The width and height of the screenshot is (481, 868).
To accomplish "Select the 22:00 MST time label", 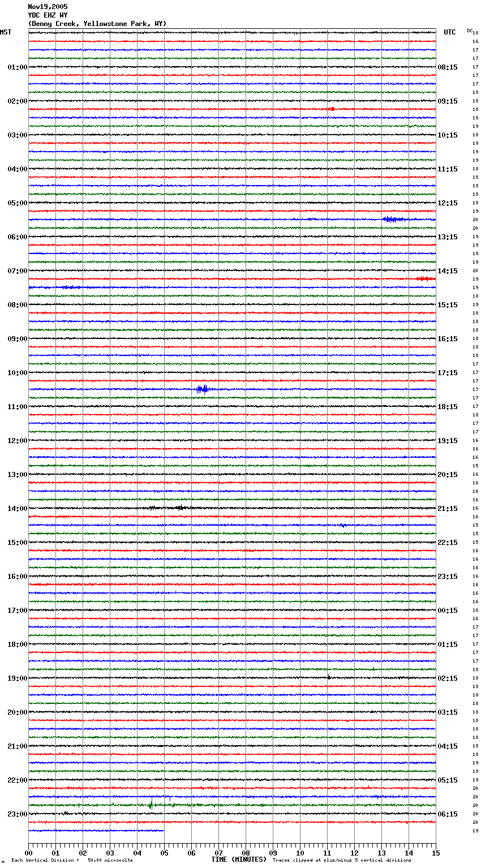I will point(17,780).
